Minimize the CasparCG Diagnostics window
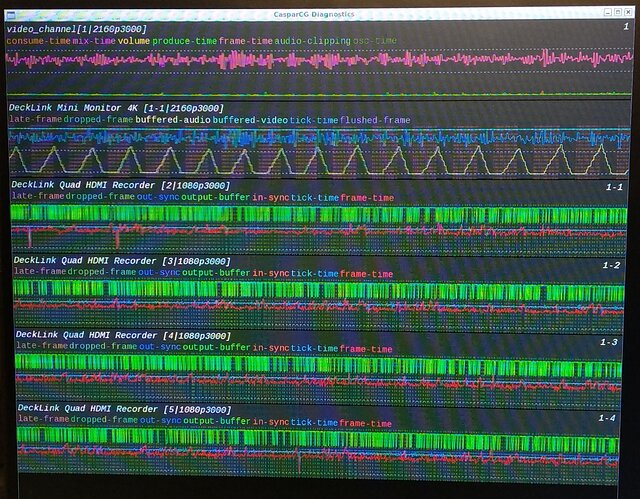This screenshot has width=640, height=499. click(x=608, y=12)
